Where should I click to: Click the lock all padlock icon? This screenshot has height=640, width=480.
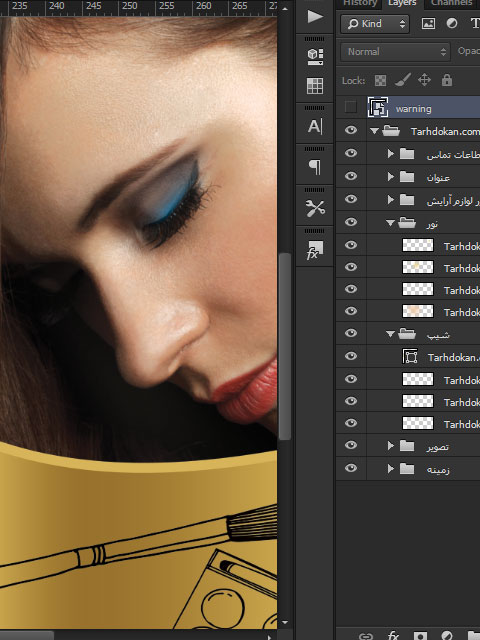447,80
